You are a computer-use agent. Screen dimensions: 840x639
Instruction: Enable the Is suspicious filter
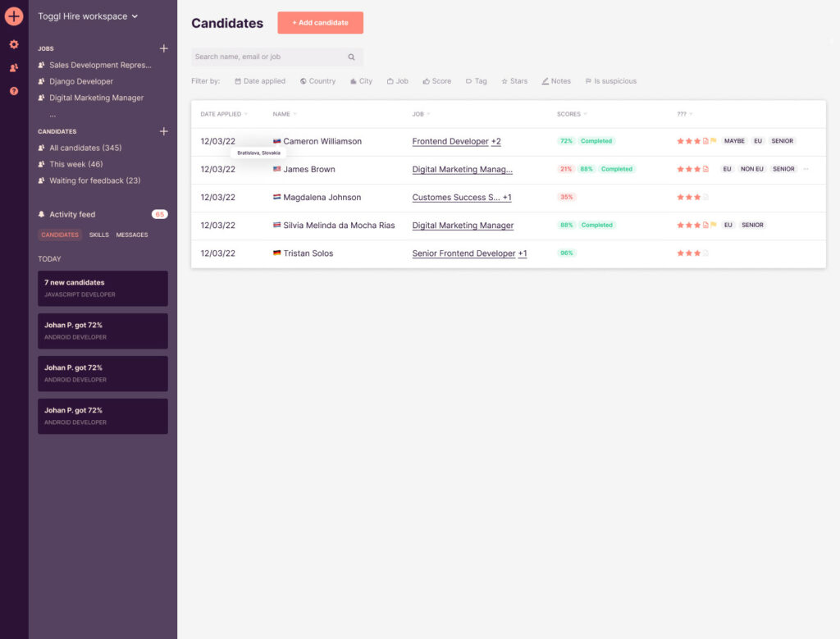pyautogui.click(x=611, y=80)
